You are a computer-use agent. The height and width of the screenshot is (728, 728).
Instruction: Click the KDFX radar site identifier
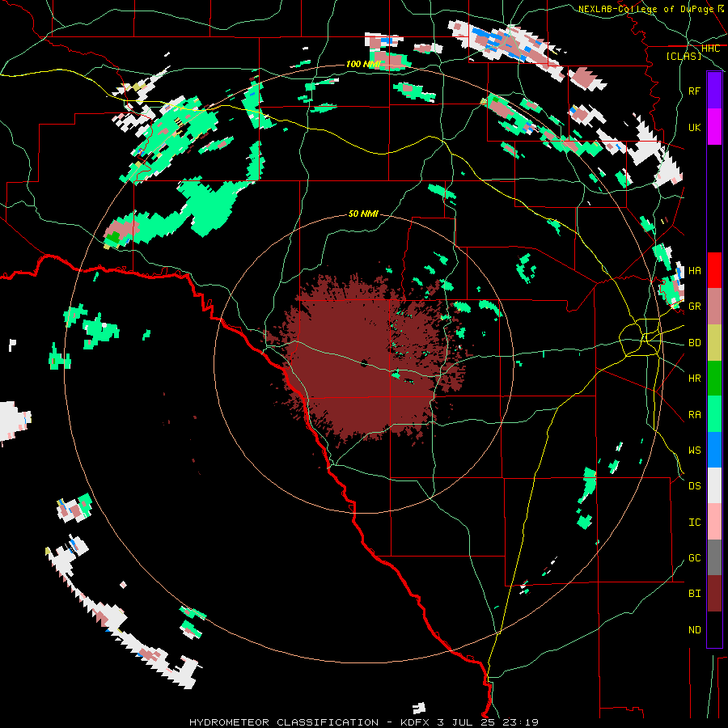click(413, 722)
